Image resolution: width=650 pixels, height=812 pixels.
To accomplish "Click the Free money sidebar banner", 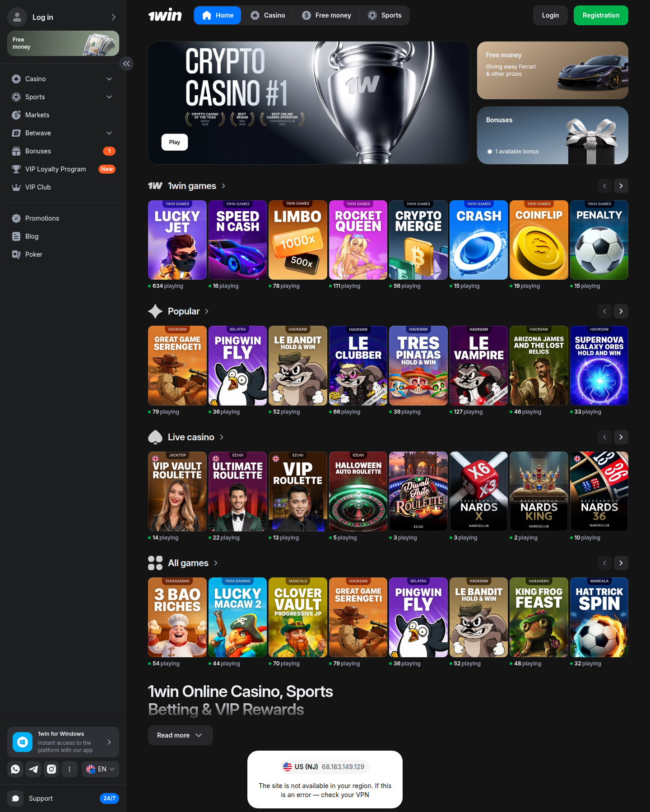I will tap(63, 43).
